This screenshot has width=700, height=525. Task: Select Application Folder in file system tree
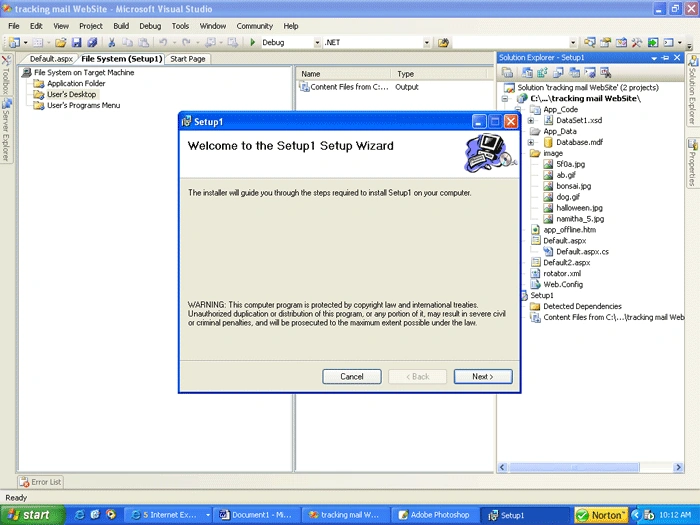click(x=76, y=83)
